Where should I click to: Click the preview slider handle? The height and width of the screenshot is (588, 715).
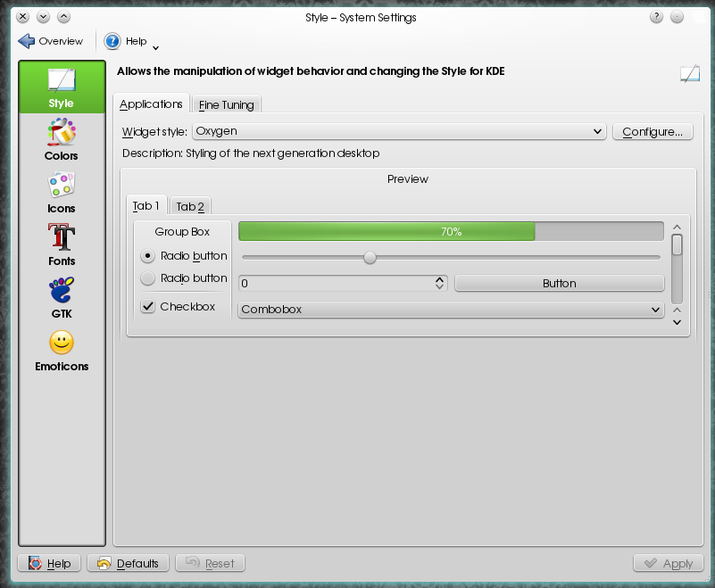tap(370, 258)
